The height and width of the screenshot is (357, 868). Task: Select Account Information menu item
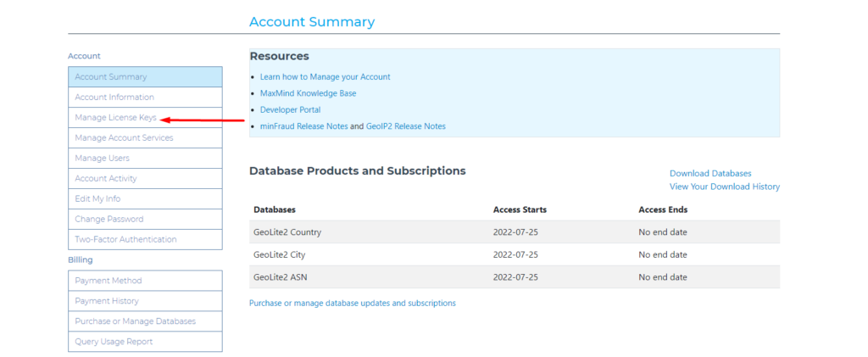[145, 97]
